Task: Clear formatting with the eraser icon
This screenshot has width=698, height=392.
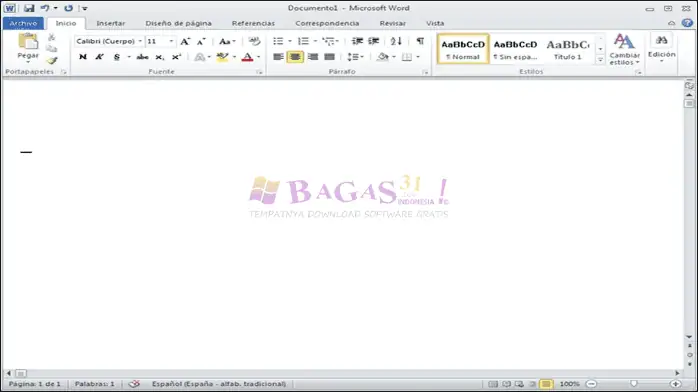Action: 254,41
